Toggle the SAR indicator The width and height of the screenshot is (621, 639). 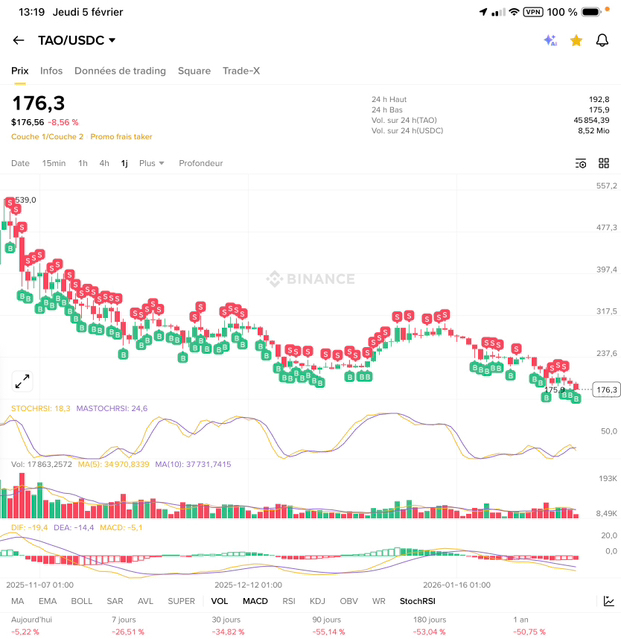click(115, 601)
